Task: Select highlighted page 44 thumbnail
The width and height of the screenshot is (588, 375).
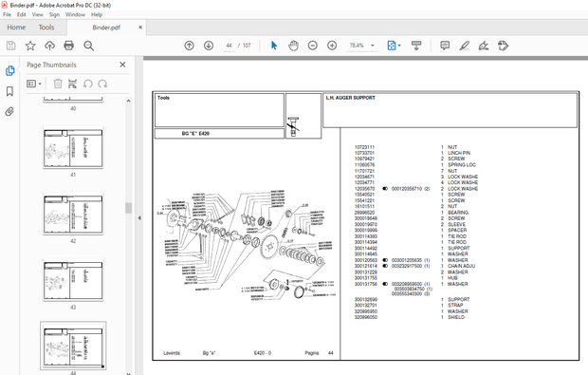Action: pos(73,347)
